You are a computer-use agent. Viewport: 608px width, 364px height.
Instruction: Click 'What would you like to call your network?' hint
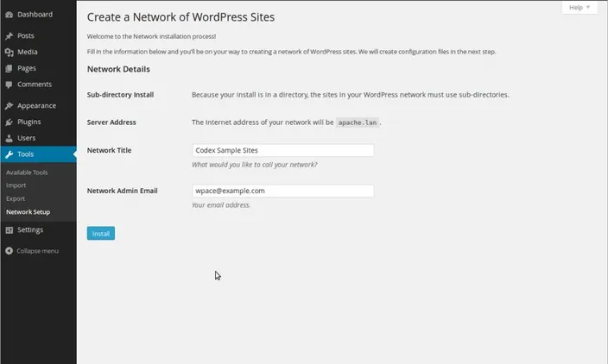pyautogui.click(x=255, y=165)
